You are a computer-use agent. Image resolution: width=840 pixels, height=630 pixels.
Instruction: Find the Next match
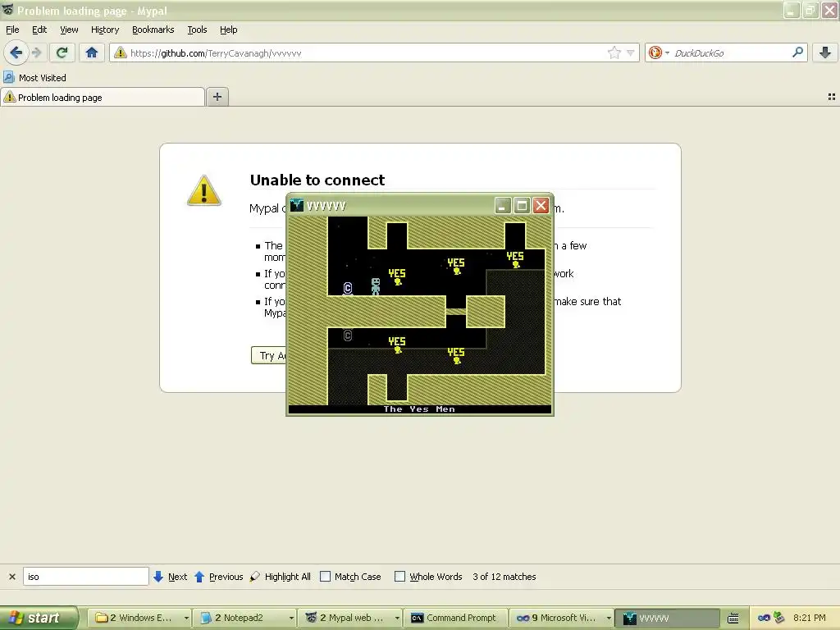tap(171, 577)
